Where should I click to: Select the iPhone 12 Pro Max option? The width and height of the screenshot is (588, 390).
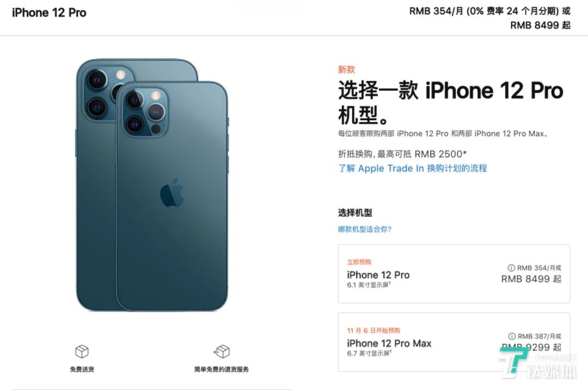454,342
